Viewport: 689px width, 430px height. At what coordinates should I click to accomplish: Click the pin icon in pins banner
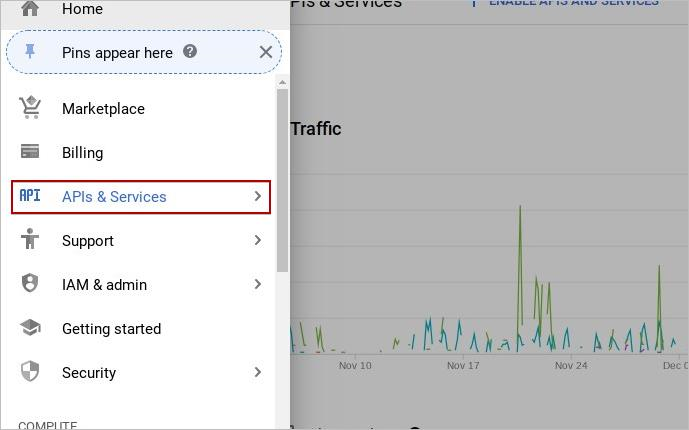point(30,52)
